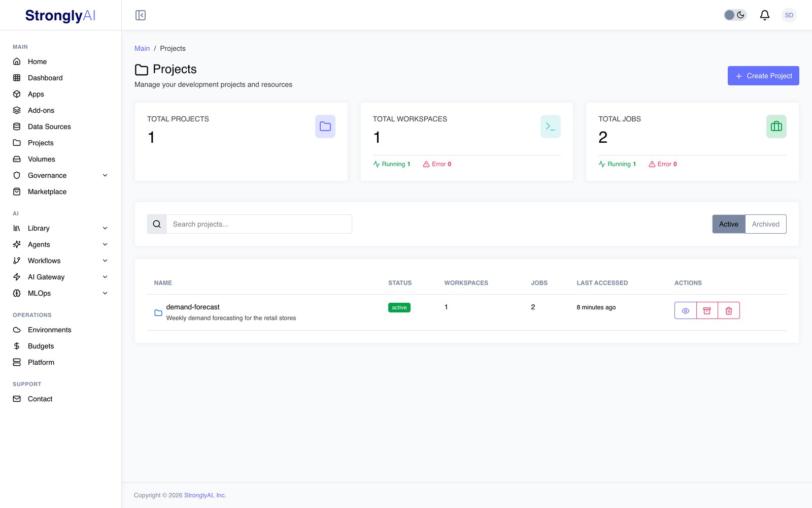This screenshot has width=812, height=508.
Task: Click the Search projects input field
Action: pyautogui.click(x=259, y=224)
